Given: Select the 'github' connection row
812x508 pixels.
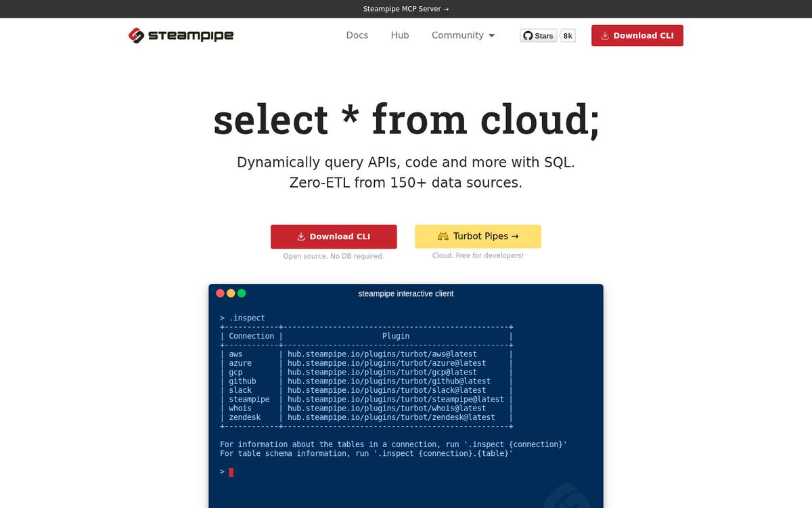Looking at the screenshot, I should (366, 381).
